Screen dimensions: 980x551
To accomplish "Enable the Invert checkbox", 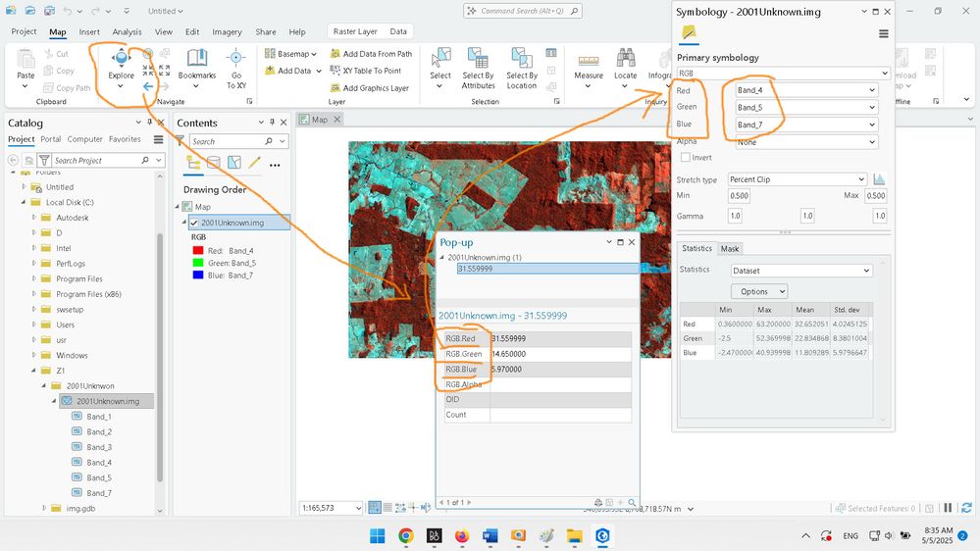I will pyautogui.click(x=685, y=157).
